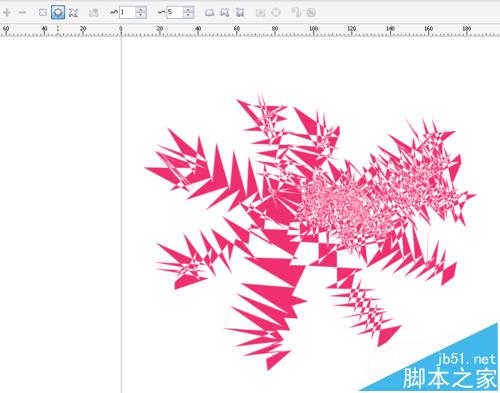Click the zipper amplitude wave icon
The image size is (500, 393).
[x=114, y=12]
